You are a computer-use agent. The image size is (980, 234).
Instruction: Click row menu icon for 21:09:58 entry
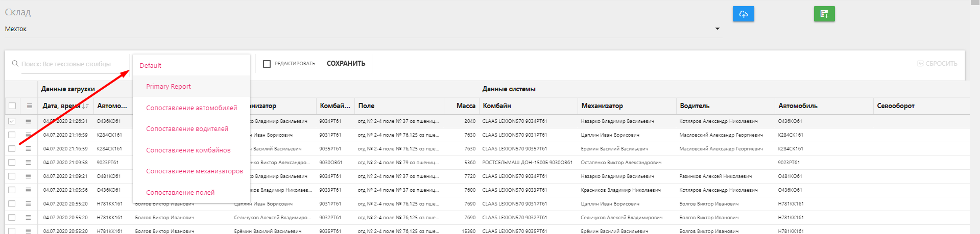click(29, 163)
